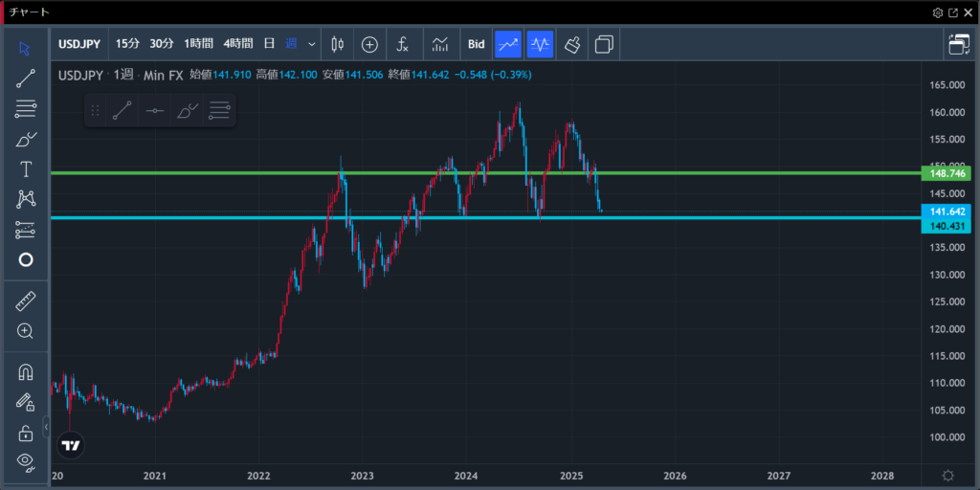Screen dimensions: 980x490
Task: Switch to 日 daily timeframe
Action: [269, 44]
